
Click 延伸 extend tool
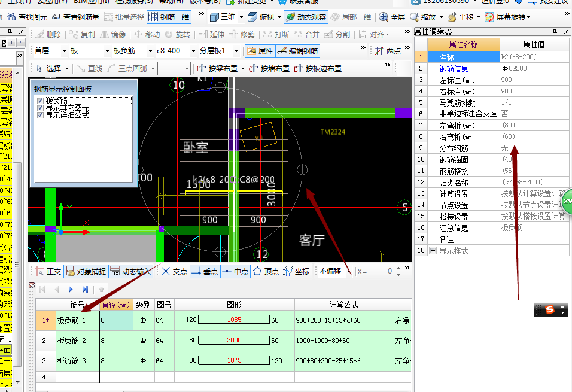pyautogui.click(x=212, y=34)
